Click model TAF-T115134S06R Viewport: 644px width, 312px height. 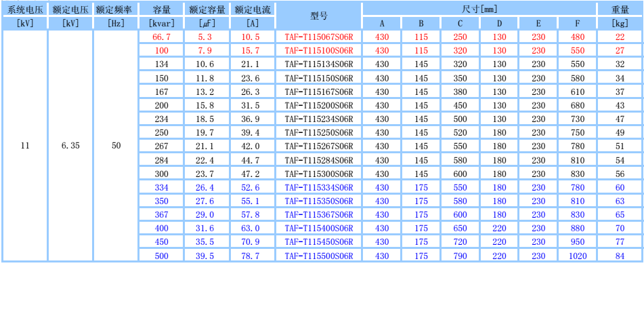click(319, 64)
